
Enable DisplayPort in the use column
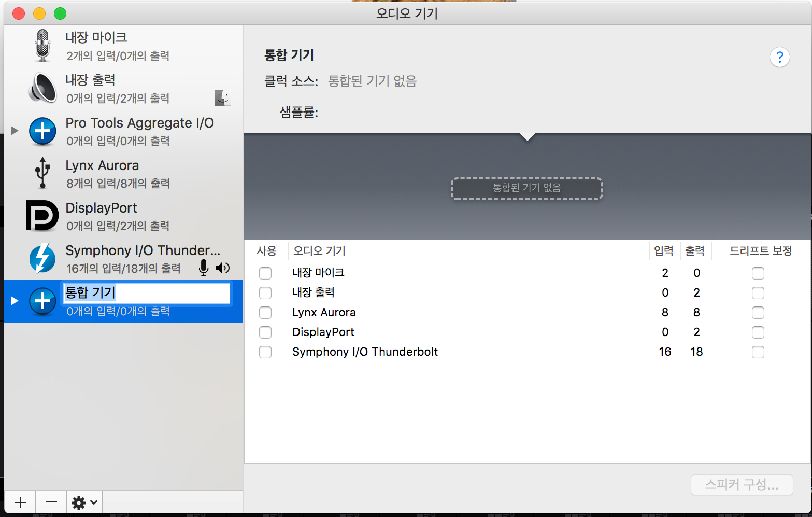click(265, 332)
